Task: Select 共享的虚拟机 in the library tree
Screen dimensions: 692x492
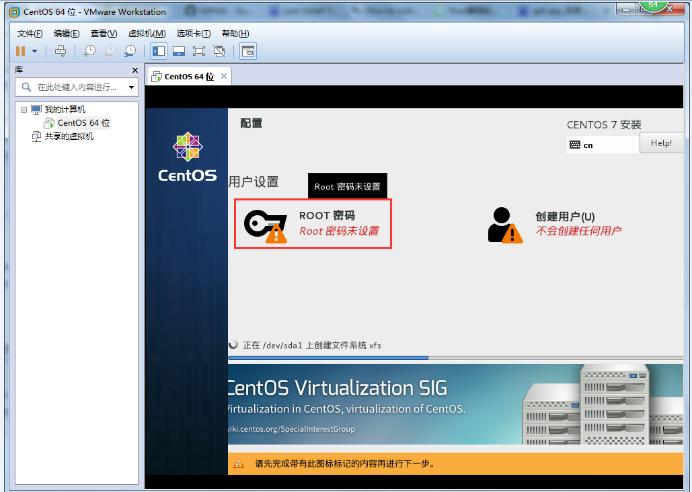Action: pyautogui.click(x=69, y=136)
